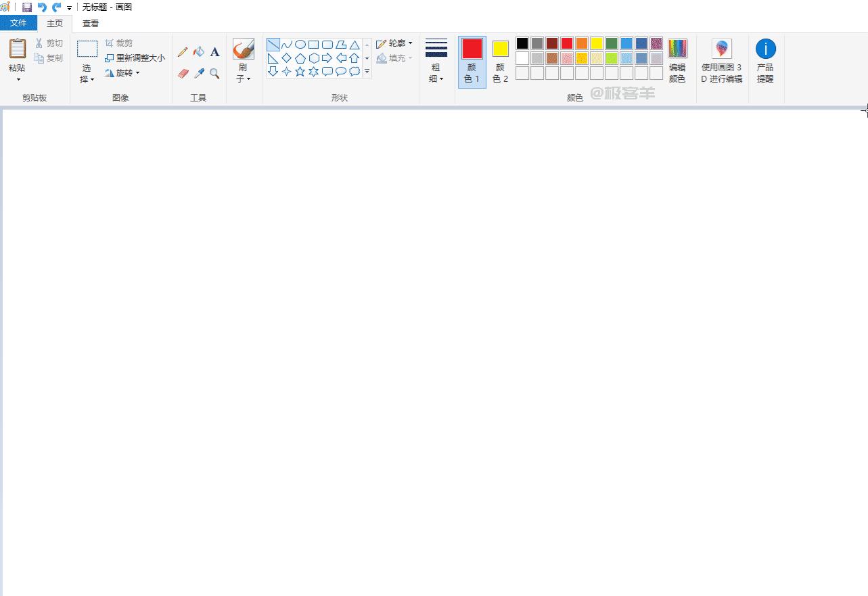Expand the 旋转 rotate dropdown
The image size is (868, 596).
pos(122,73)
